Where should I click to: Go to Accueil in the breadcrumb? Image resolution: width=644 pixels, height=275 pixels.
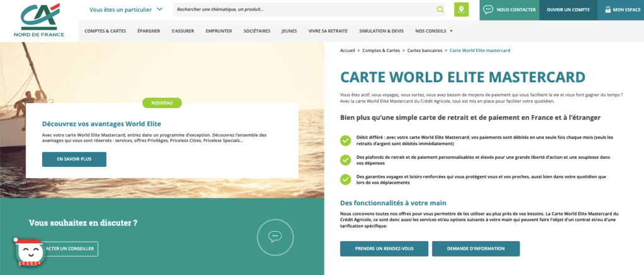point(348,50)
